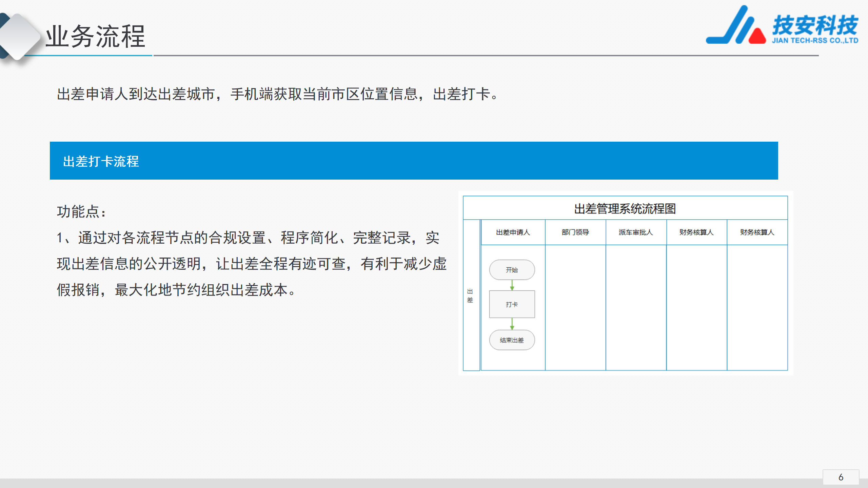
Task: Click green arrow between 打卡 and 结束出差
Action: [x=512, y=324]
